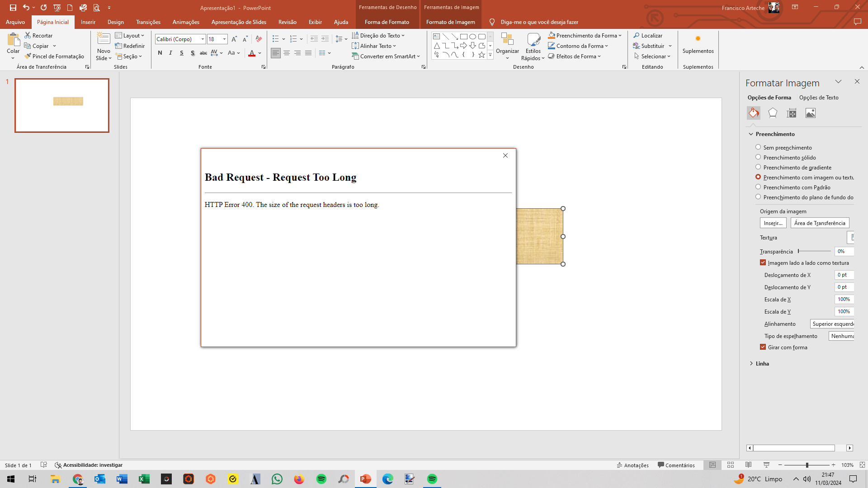
Task: Click the center text alignment icon
Action: coord(287,53)
